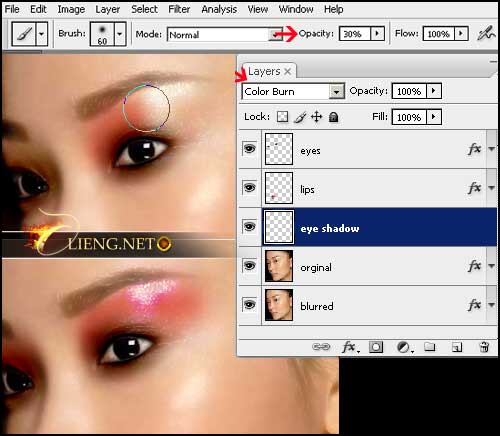Expand effects arrow on orginal layer
Image resolution: width=500 pixels, height=436 pixels.
point(491,266)
